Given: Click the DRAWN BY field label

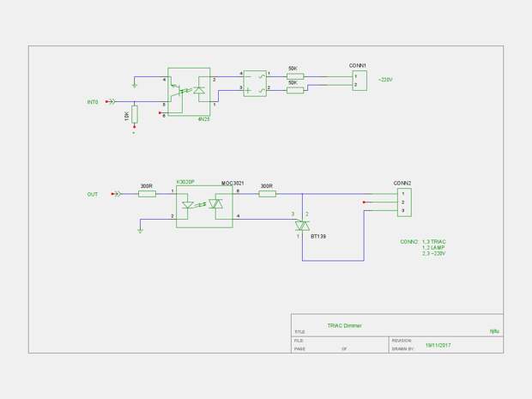Looking at the screenshot, I should click(x=402, y=348).
